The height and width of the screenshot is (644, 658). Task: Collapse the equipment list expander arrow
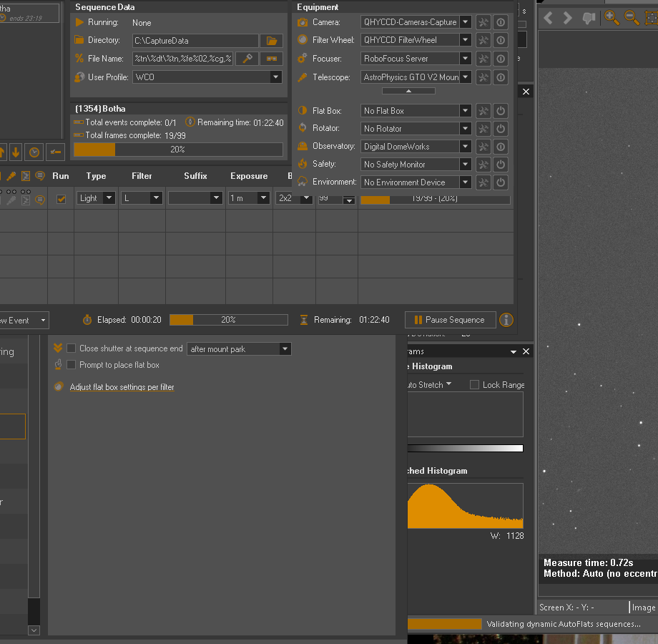pyautogui.click(x=408, y=91)
